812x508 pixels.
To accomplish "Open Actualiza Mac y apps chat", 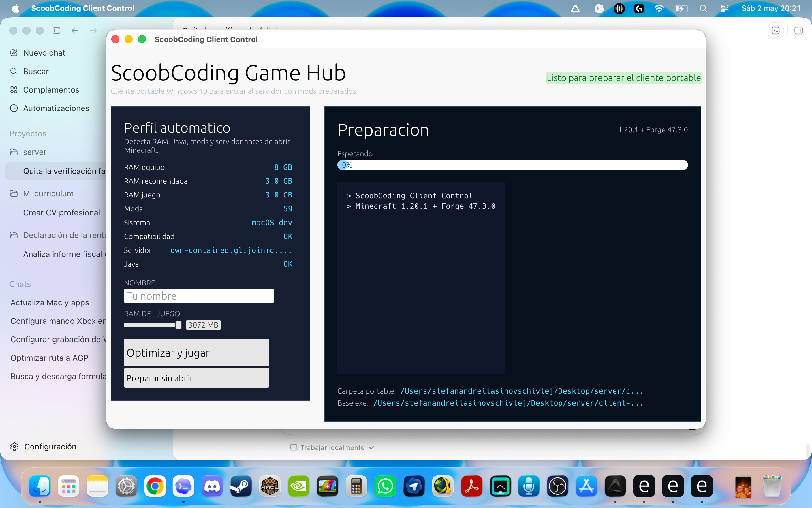I will point(50,302).
